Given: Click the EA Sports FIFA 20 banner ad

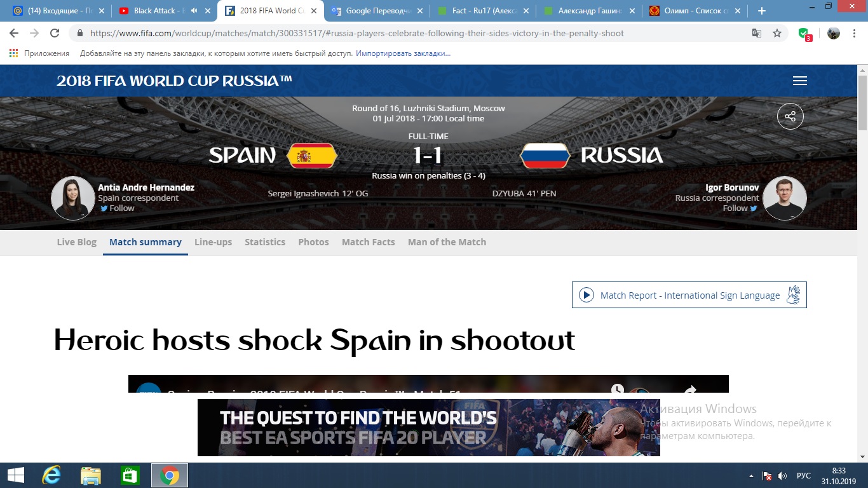Looking at the screenshot, I should click(x=429, y=428).
